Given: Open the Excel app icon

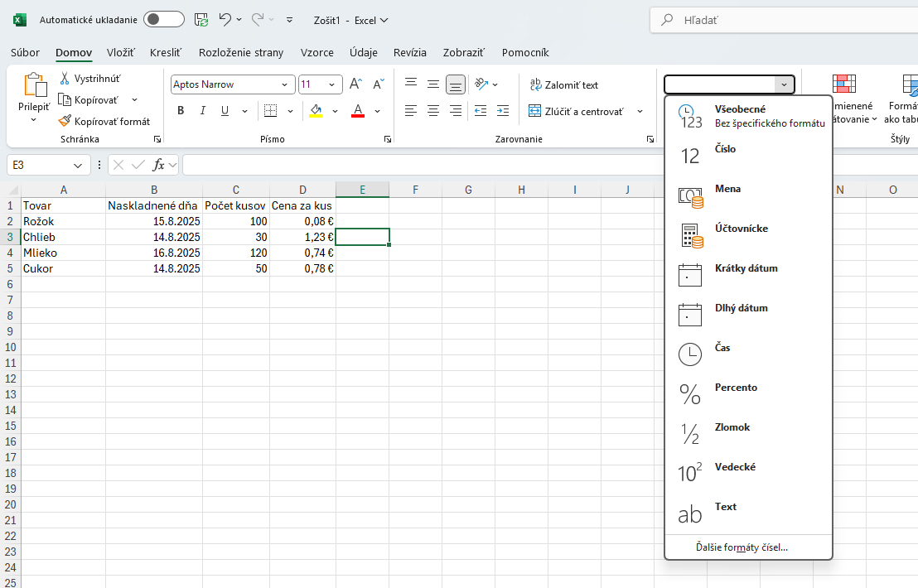Looking at the screenshot, I should [20, 20].
